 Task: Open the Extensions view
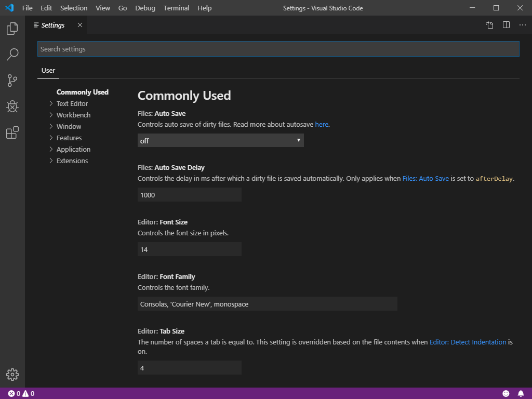(12, 132)
